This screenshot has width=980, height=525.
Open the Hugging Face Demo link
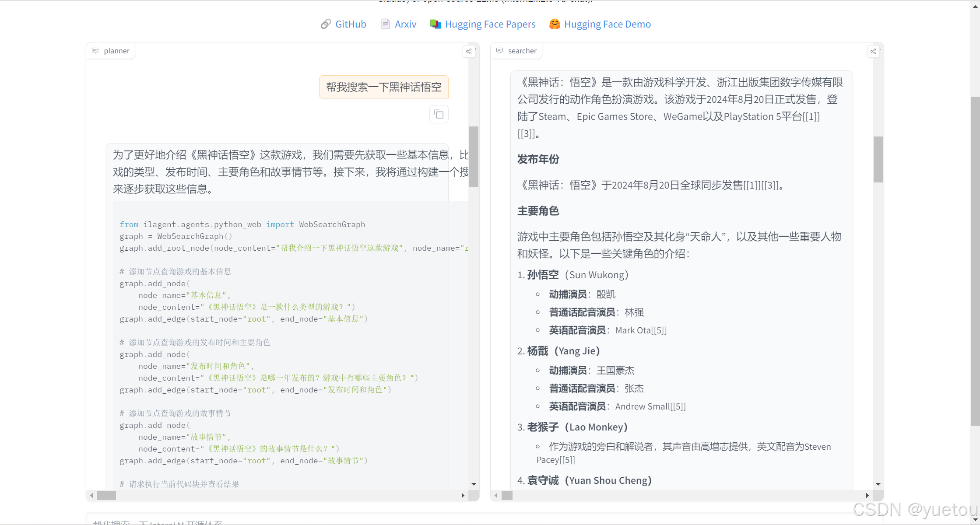tap(607, 24)
